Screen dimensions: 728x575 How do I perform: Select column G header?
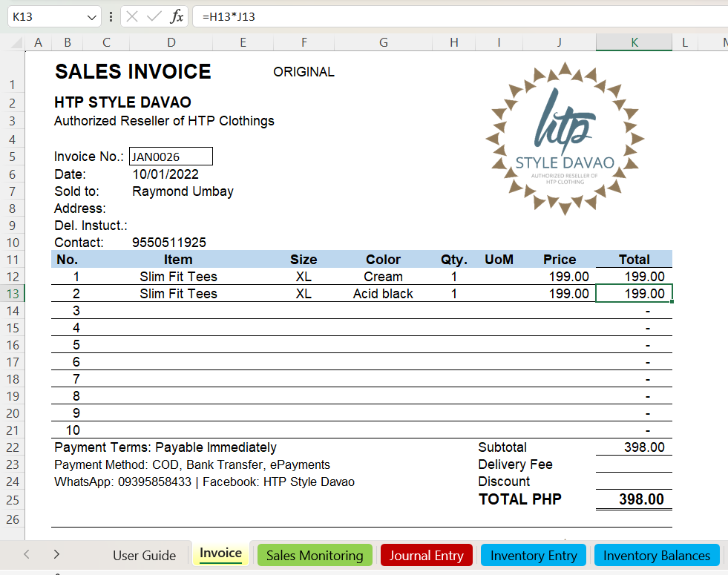tap(384, 43)
